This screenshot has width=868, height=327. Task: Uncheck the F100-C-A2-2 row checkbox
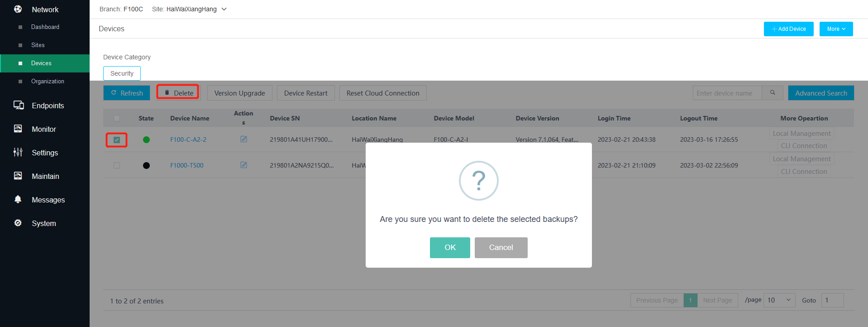click(x=117, y=140)
